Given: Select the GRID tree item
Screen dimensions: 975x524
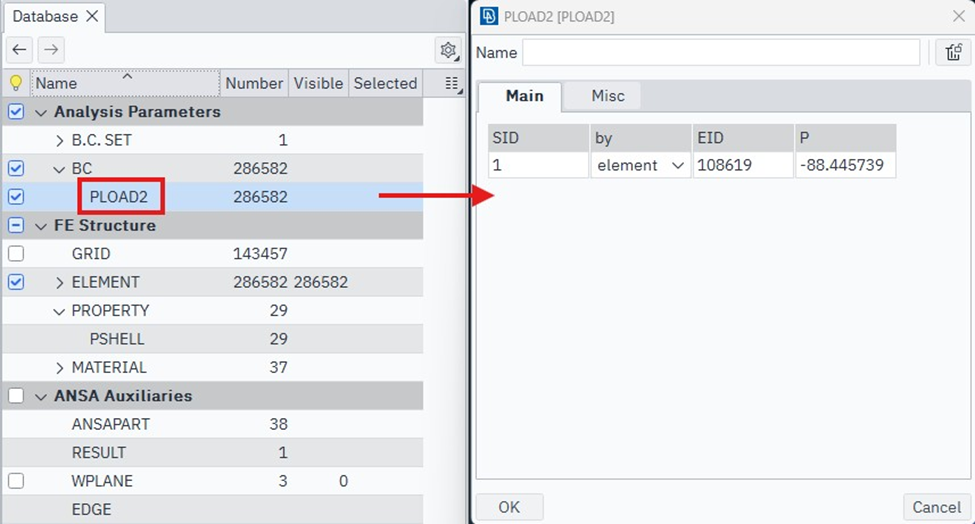Looking at the screenshot, I should click(91, 254).
